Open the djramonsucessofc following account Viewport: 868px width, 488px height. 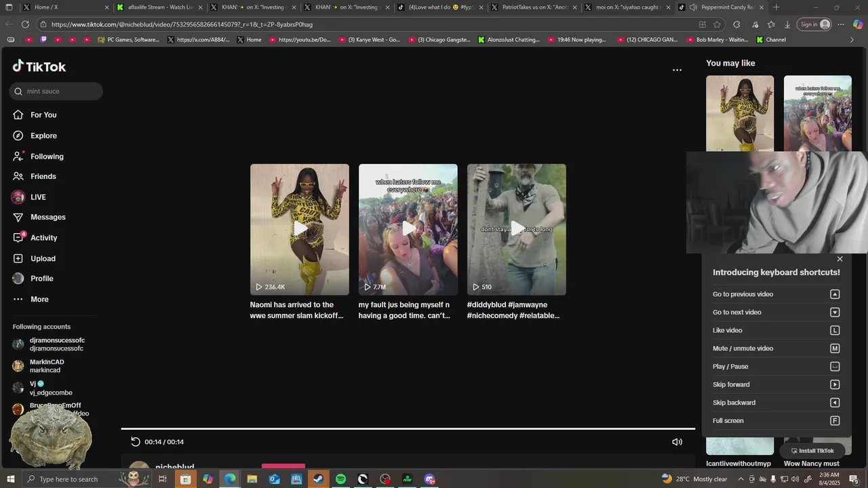tap(57, 344)
